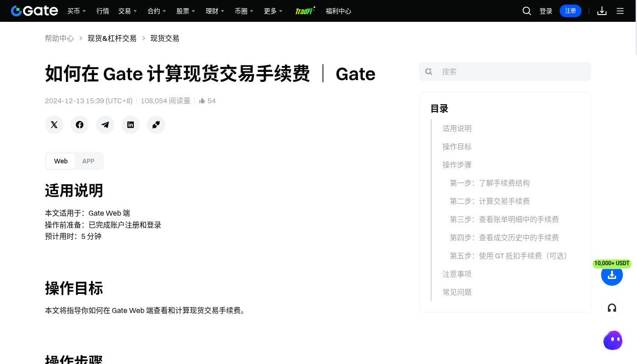Jump to 操作步骤 in table of contents
637x364 pixels.
coord(457,165)
